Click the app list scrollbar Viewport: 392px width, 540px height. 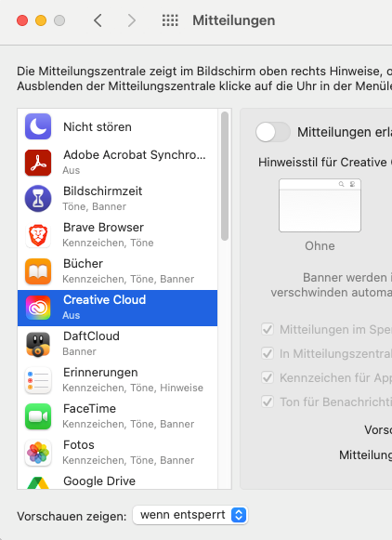pyautogui.click(x=225, y=176)
